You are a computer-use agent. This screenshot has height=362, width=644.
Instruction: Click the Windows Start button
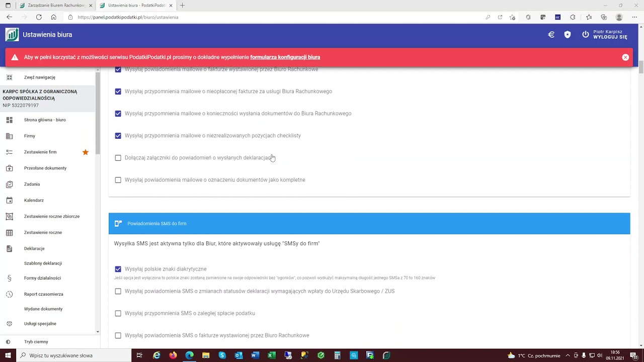8,355
